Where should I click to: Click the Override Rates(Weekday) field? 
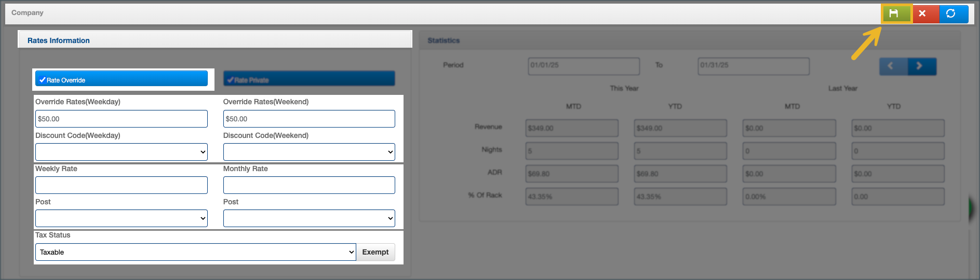tap(121, 119)
